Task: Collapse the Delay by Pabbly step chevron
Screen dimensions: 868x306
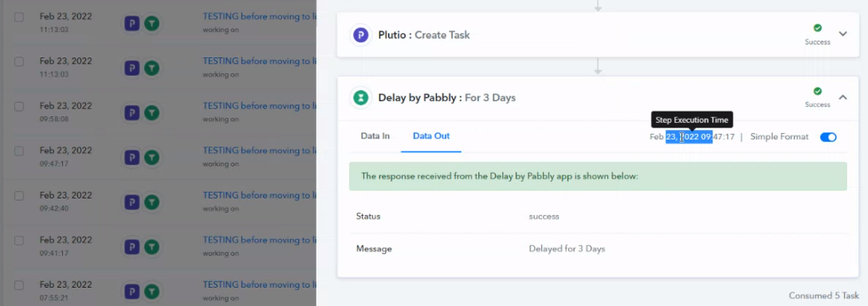Action: tap(842, 97)
